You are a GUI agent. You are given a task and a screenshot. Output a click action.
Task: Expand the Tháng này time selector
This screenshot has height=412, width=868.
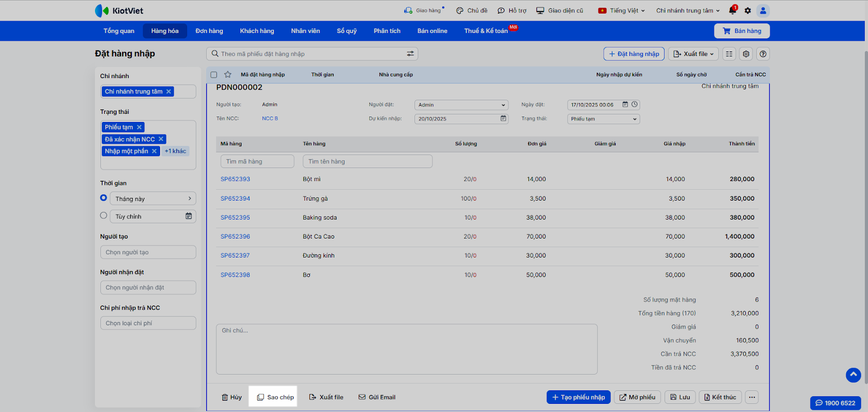153,198
